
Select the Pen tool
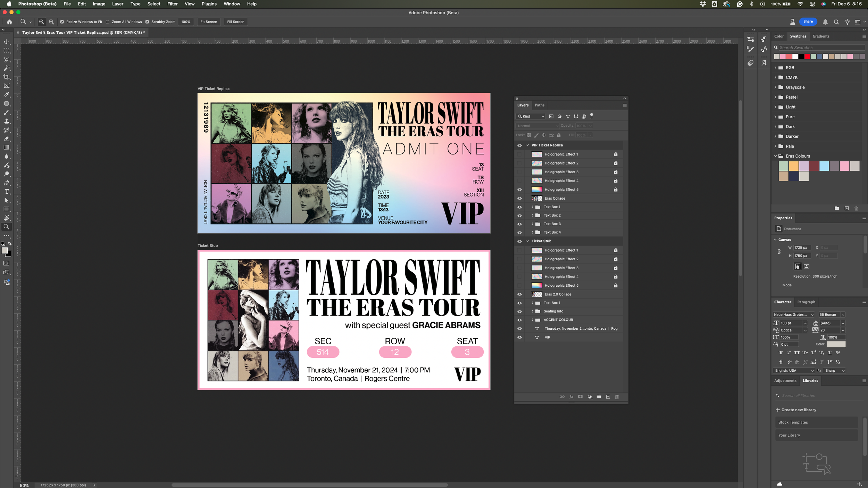point(6,183)
